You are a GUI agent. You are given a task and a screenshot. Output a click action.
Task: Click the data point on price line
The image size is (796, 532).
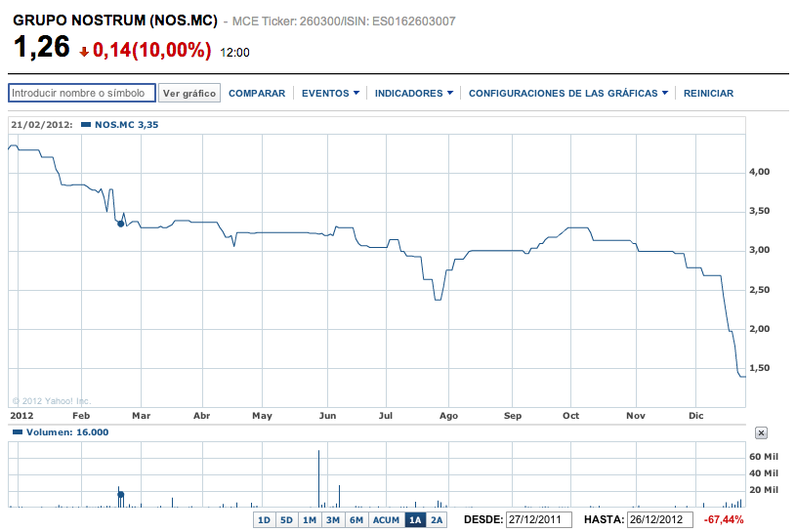[x=120, y=224]
